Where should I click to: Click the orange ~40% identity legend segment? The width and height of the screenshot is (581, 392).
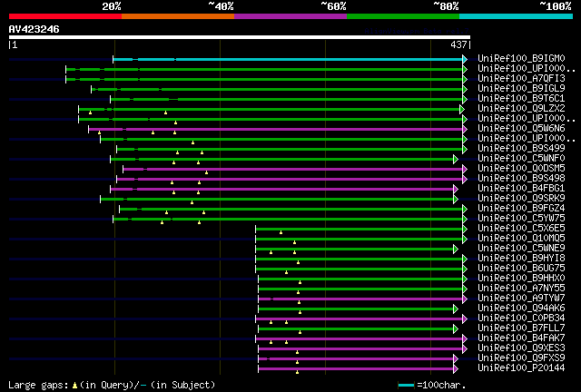(x=178, y=16)
